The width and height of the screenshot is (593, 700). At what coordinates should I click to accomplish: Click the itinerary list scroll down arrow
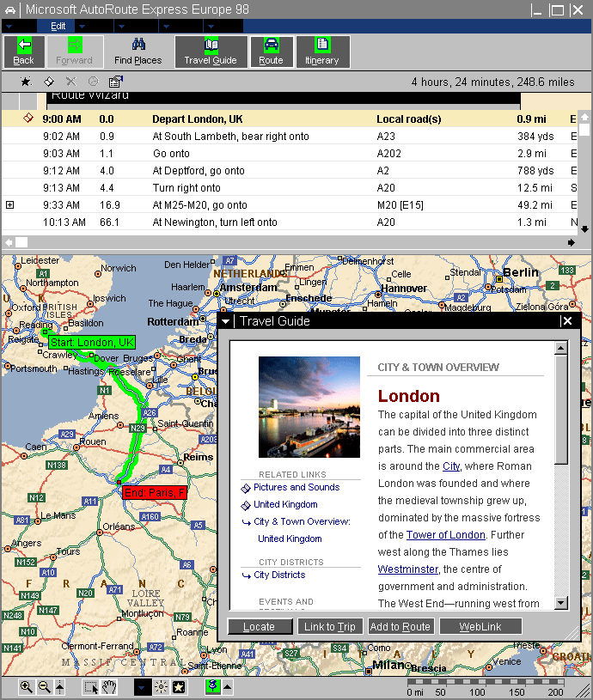(584, 229)
